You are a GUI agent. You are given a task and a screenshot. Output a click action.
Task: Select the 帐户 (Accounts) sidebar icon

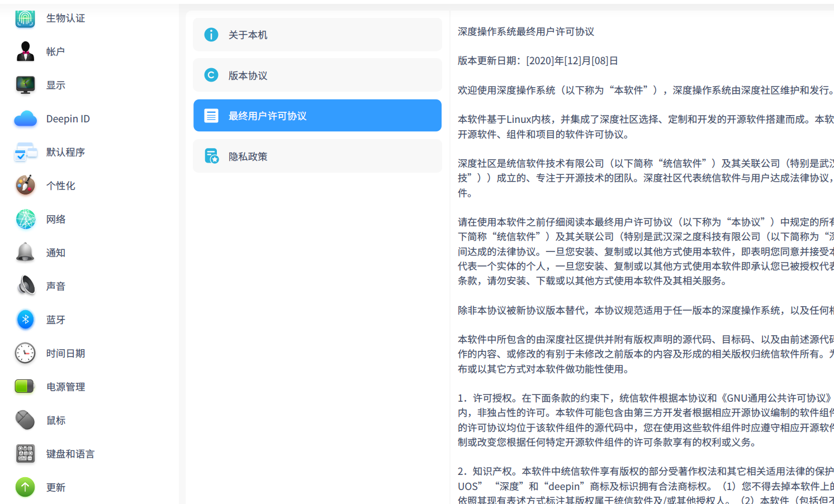[x=25, y=51]
